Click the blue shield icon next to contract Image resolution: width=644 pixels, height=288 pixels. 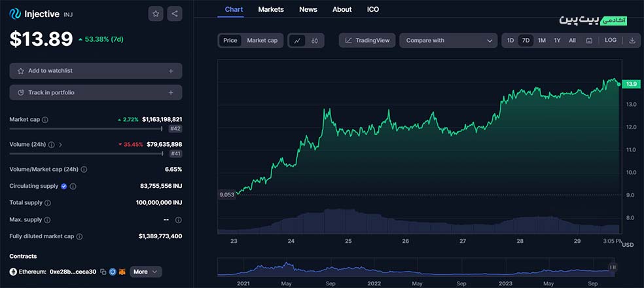click(113, 272)
